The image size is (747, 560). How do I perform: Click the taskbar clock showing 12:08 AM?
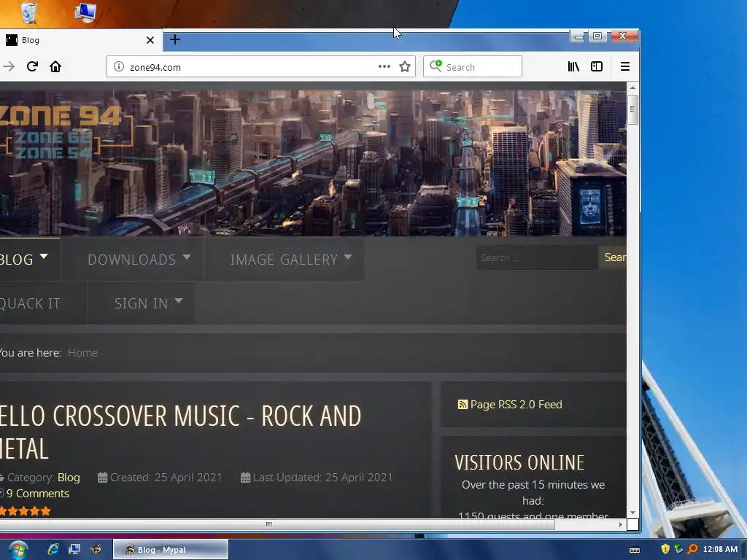click(x=720, y=549)
